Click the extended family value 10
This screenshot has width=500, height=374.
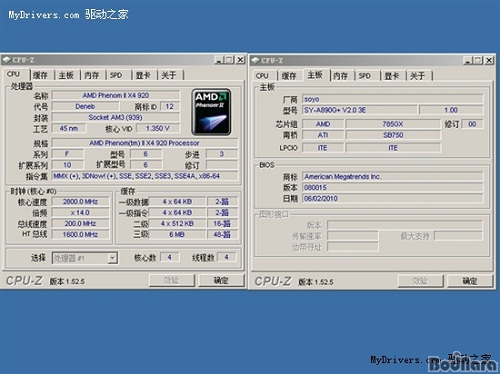point(68,165)
